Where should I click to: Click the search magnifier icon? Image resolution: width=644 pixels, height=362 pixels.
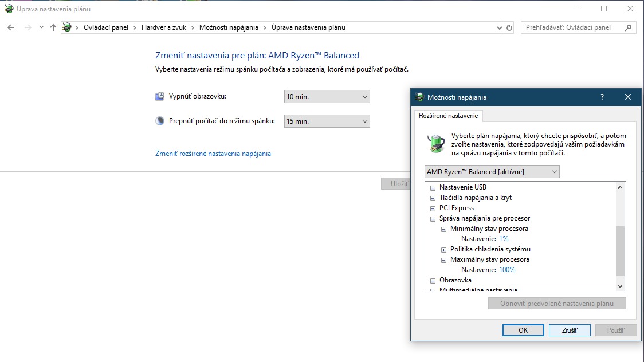click(629, 27)
